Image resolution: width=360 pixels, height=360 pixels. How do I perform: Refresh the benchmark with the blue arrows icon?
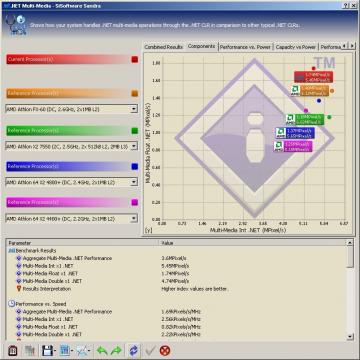pyautogui.click(x=134, y=350)
